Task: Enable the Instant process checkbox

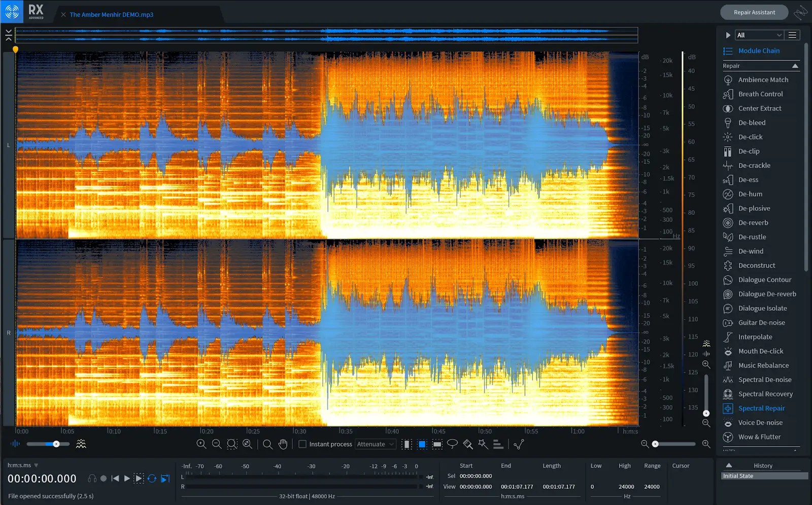Action: [x=302, y=444]
